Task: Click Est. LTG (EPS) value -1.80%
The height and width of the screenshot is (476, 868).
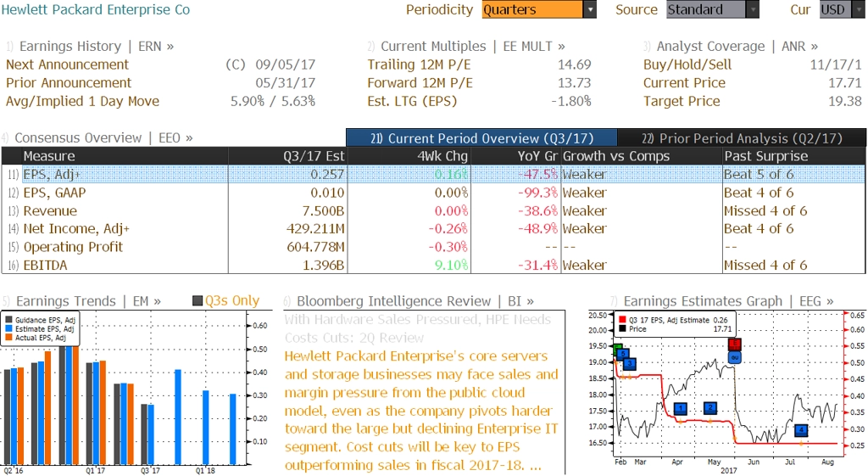Action: click(x=570, y=102)
